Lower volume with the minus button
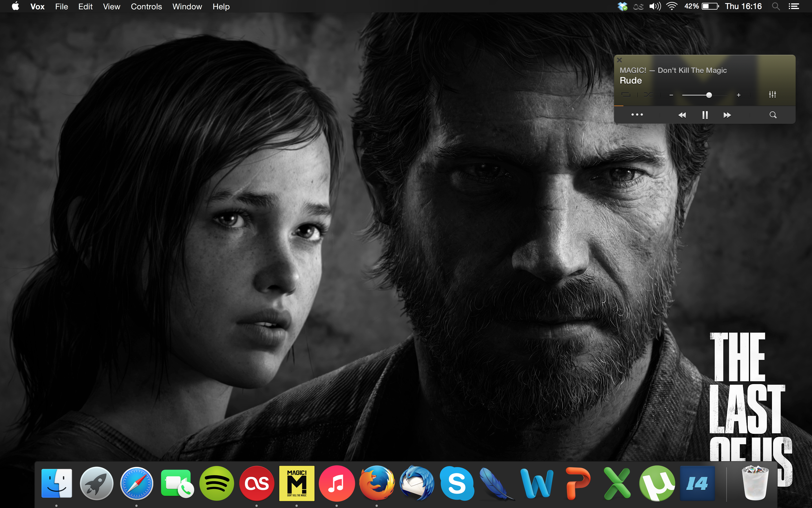The height and width of the screenshot is (508, 812). (x=671, y=95)
